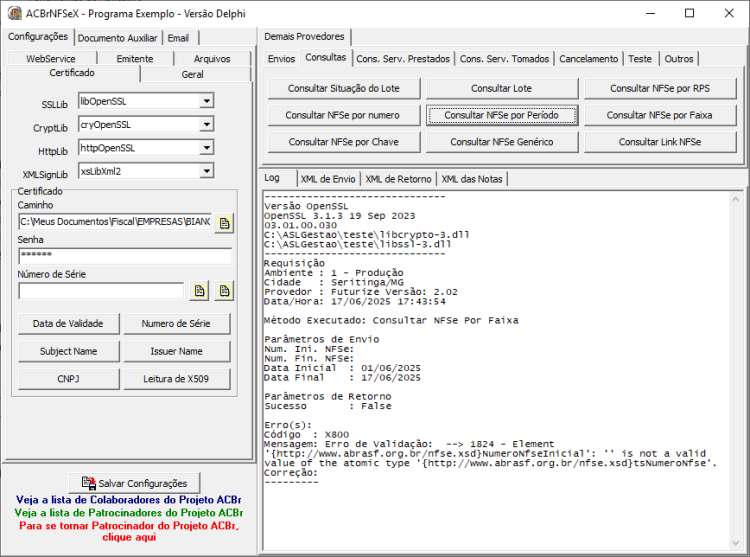Open the Cancelamento tab
750x557 pixels.
click(x=588, y=59)
